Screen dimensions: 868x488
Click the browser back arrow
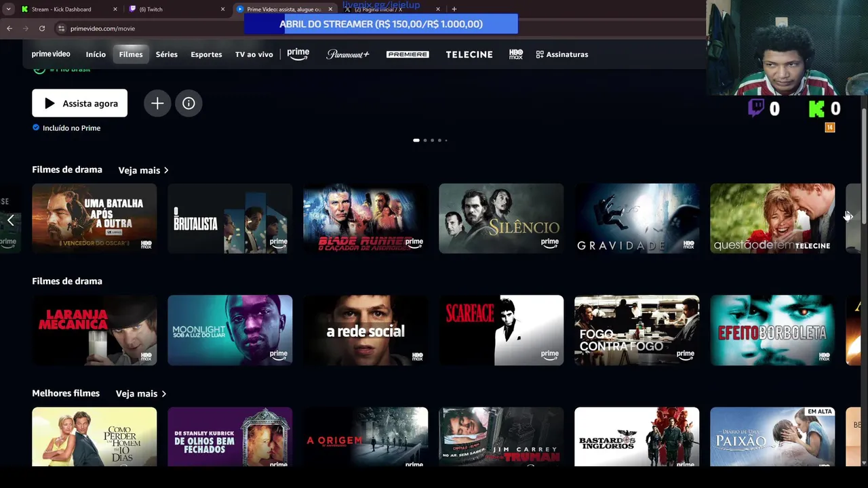pos(9,28)
